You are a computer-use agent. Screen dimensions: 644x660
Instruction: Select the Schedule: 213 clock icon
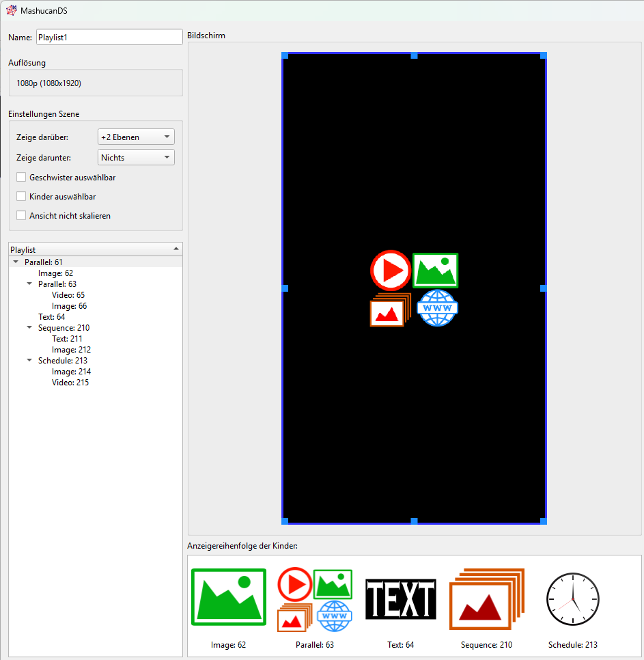572,599
